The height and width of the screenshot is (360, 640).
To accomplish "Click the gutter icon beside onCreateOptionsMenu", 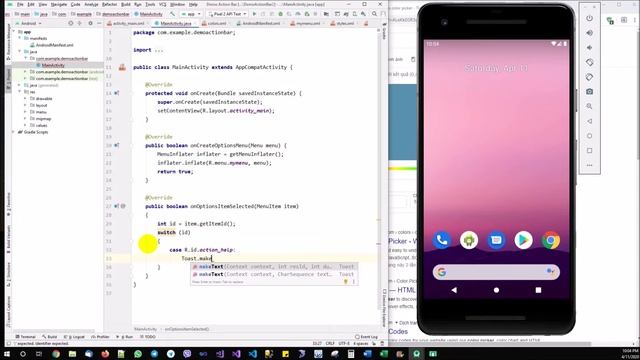I will point(117,145).
